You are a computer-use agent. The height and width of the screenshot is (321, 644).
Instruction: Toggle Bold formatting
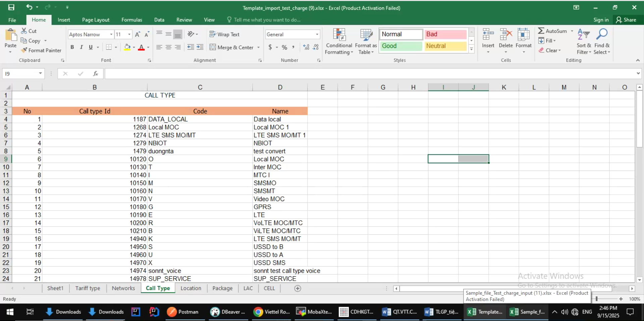pyautogui.click(x=72, y=47)
